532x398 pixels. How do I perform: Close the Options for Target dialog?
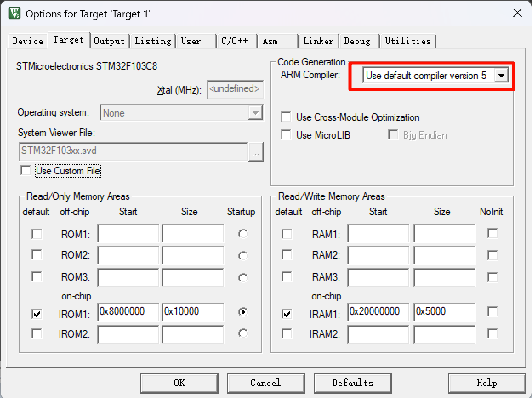517,13
